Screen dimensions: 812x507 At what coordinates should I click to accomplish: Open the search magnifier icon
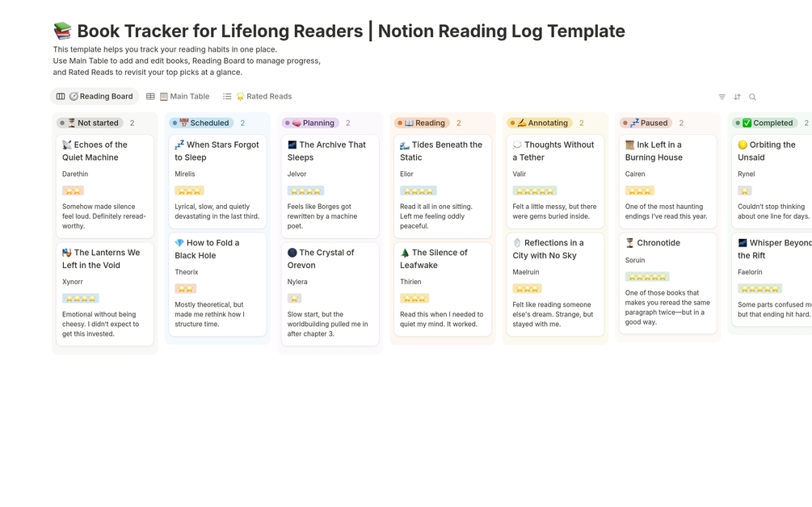pos(752,97)
